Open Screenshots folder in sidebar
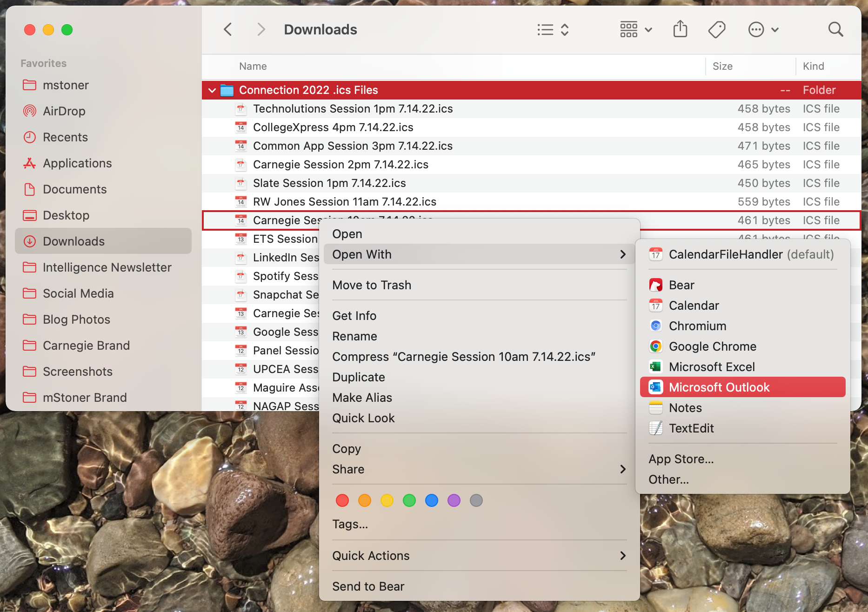Screen dimensions: 868x612 click(x=103, y=372)
